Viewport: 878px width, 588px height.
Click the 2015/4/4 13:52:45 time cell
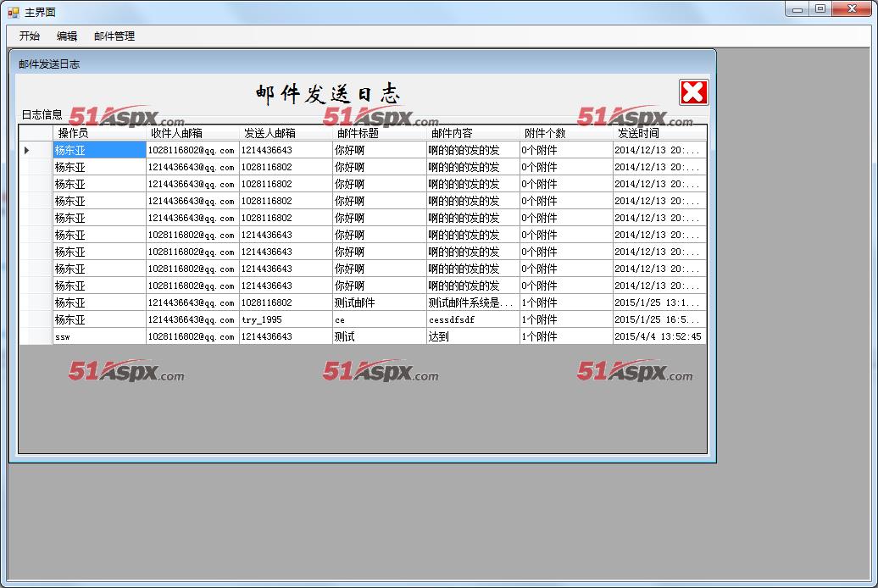(x=658, y=336)
